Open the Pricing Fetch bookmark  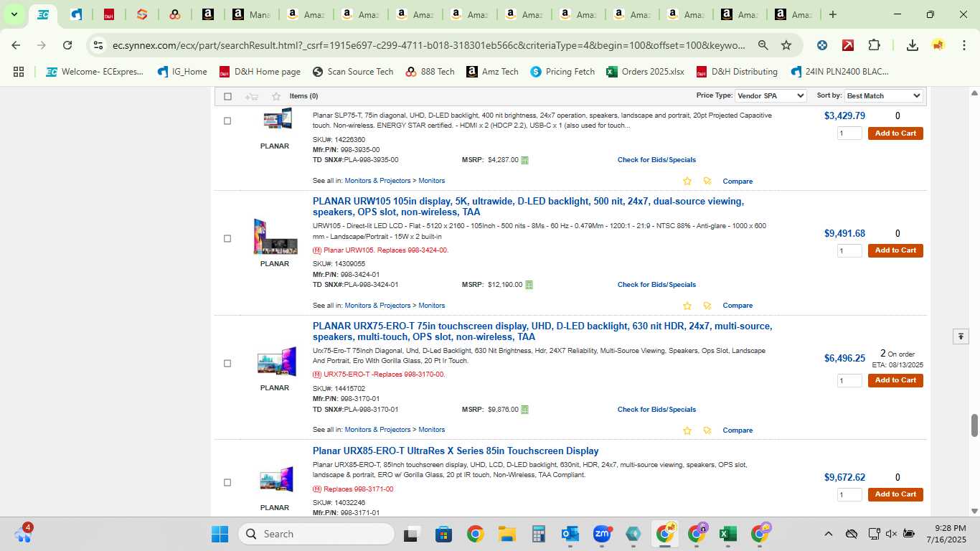[562, 72]
